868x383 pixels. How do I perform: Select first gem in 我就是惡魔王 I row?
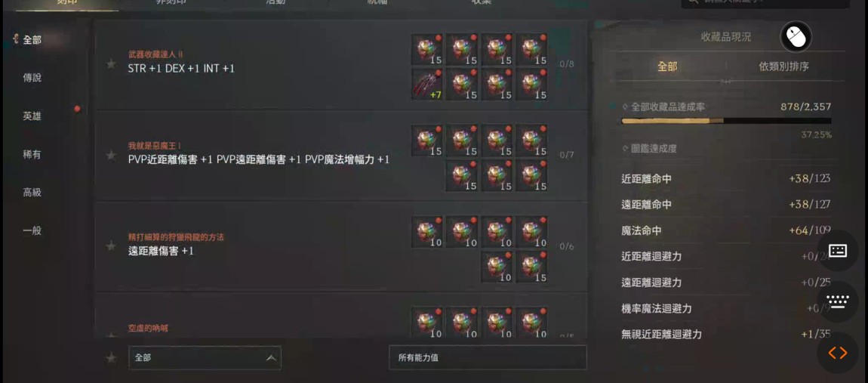click(426, 141)
